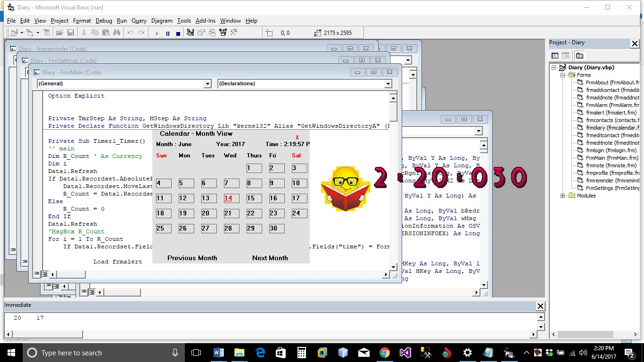Expand the Modules folder in project tree
Viewport: 644px width, 362px height.
pyautogui.click(x=562, y=196)
